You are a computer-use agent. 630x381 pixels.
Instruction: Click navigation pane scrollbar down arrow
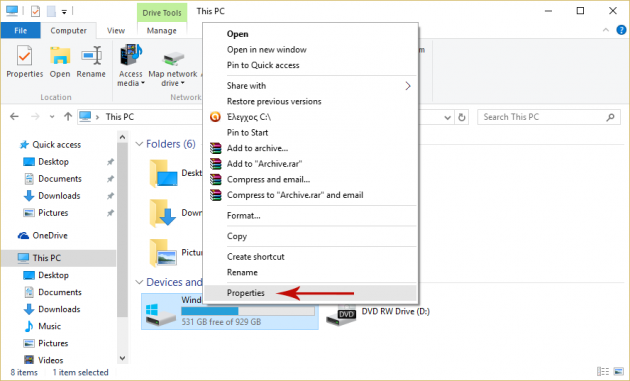click(x=123, y=358)
